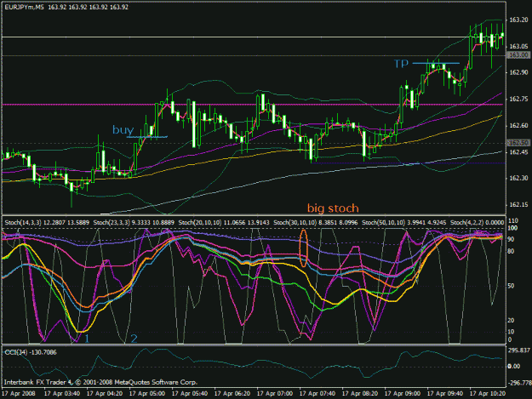Click the 17 Apr 07:00 time axis label
The image size is (532, 399).
point(275,394)
